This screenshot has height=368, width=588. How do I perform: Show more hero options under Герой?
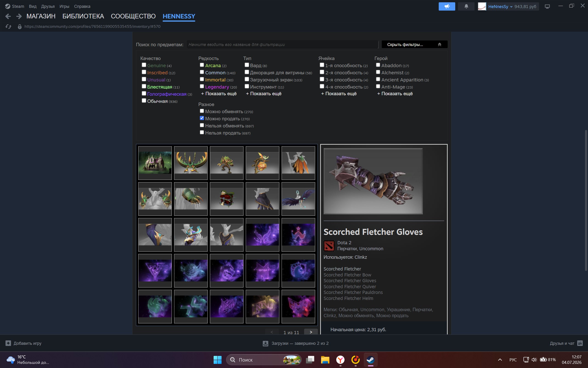[395, 94]
